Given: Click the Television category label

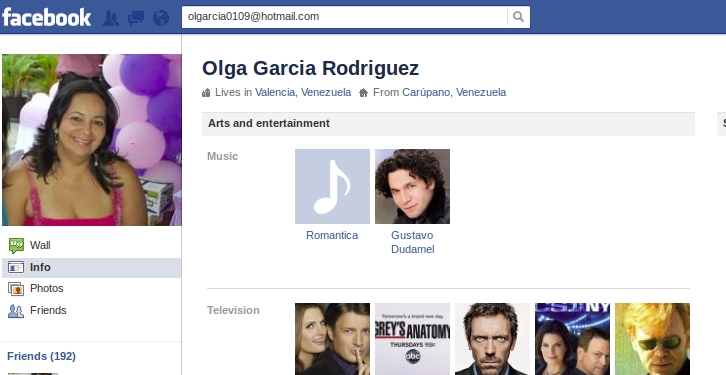Looking at the screenshot, I should [x=233, y=310].
